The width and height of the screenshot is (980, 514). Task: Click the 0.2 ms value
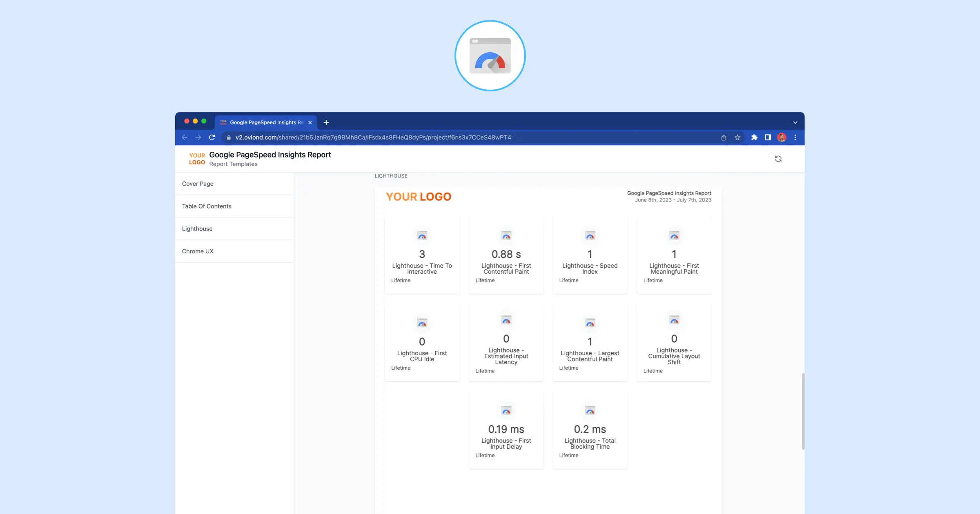(590, 429)
